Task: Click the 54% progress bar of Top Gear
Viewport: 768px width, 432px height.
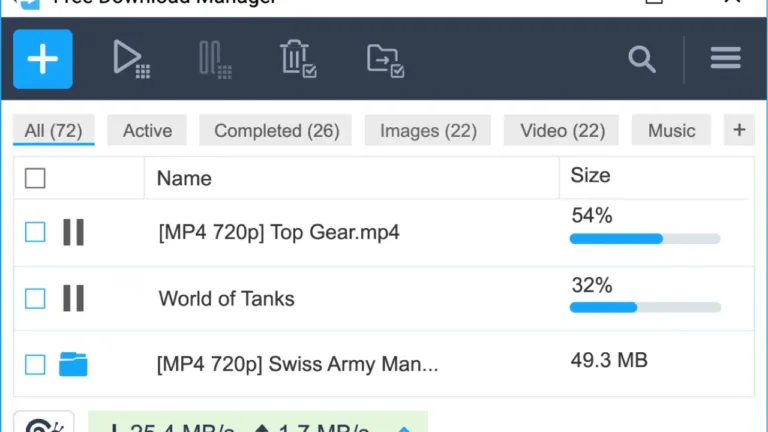Action: pos(645,239)
